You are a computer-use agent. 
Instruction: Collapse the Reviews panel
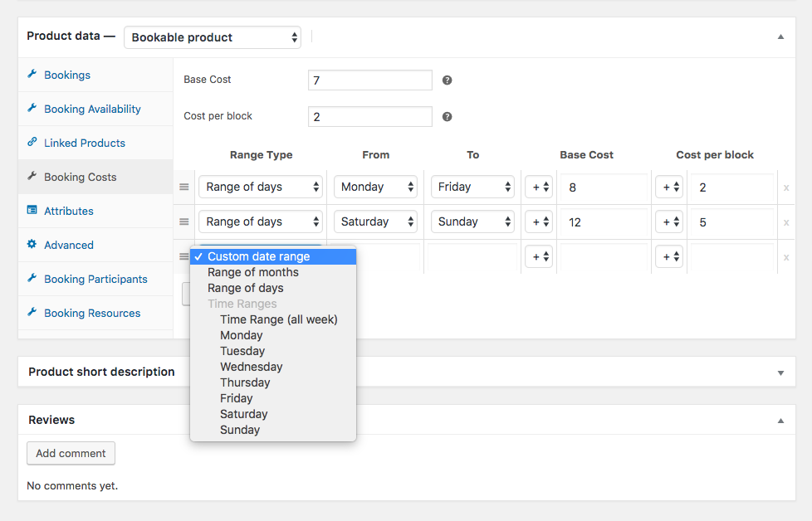click(x=780, y=421)
